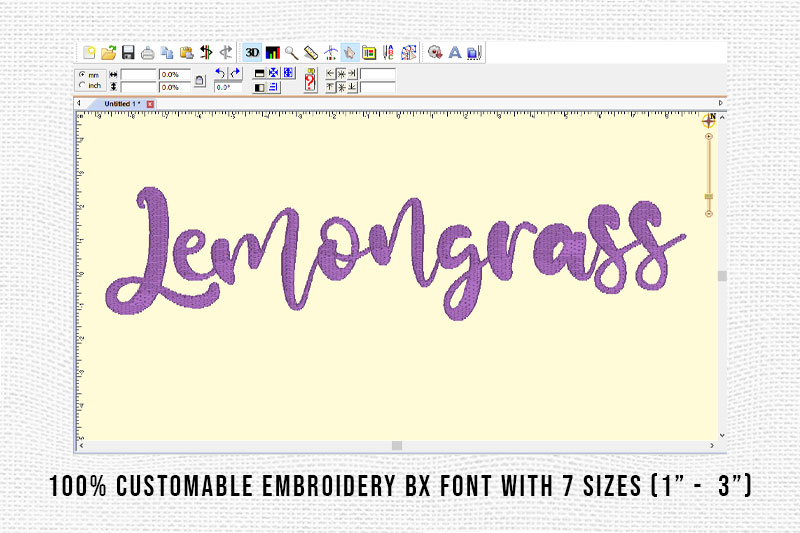The width and height of the screenshot is (800, 533).
Task: Click the horizontal scrollbar right arrow
Action: pyautogui.click(x=712, y=445)
